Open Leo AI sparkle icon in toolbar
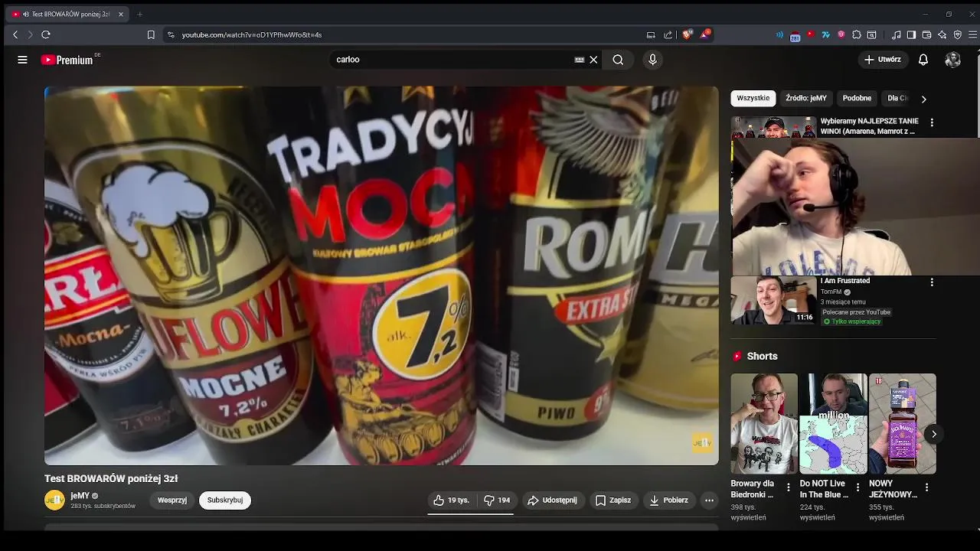 (942, 34)
